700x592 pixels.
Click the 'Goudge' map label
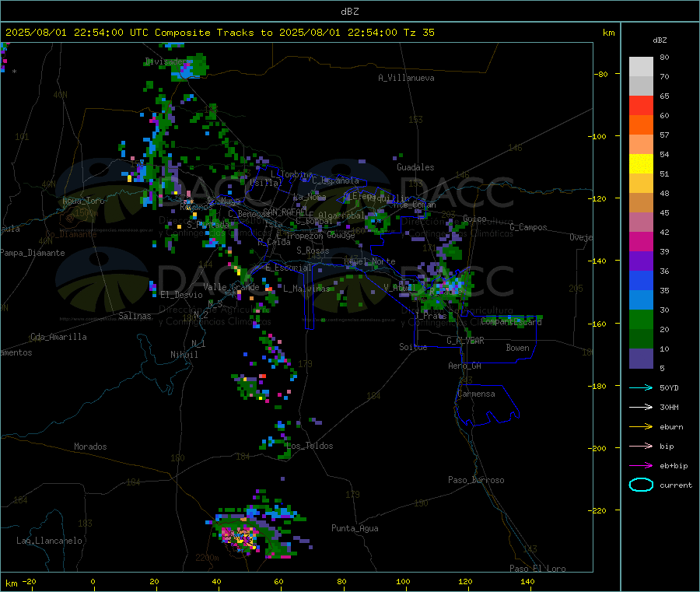(340, 235)
